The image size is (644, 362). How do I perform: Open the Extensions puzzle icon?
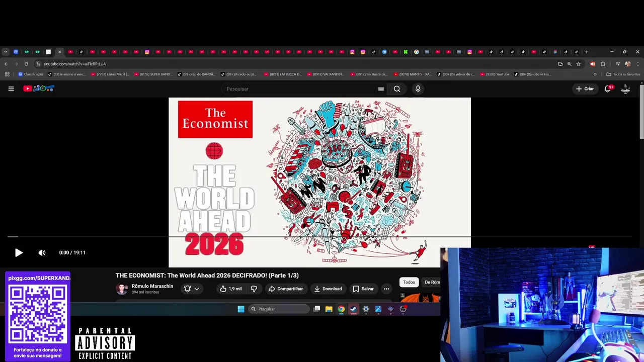tap(603, 64)
